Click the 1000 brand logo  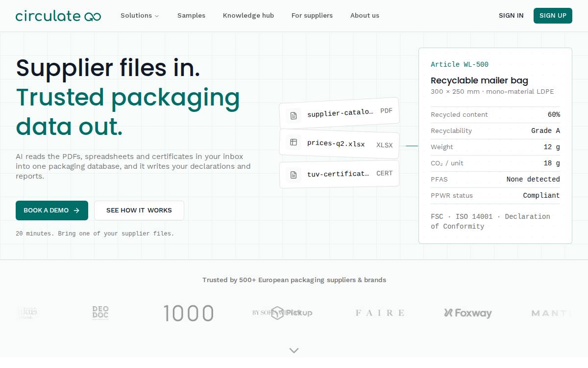(x=189, y=314)
